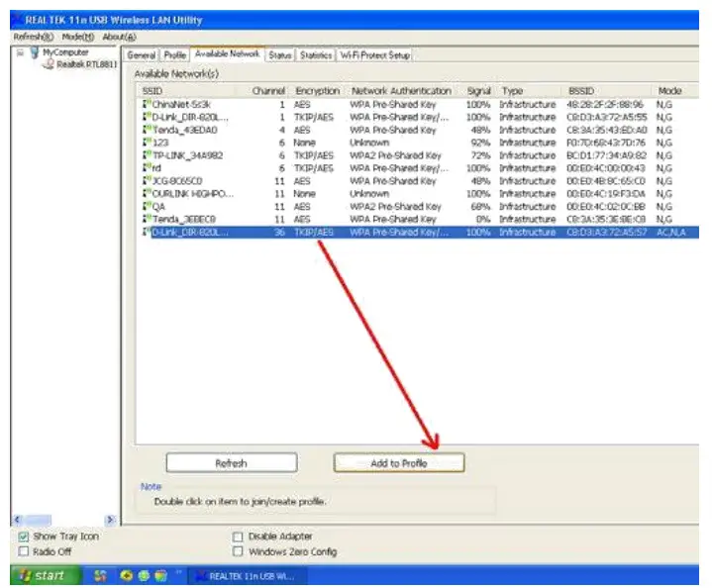Open the Status tab
The image size is (712, 588).
[x=279, y=55]
